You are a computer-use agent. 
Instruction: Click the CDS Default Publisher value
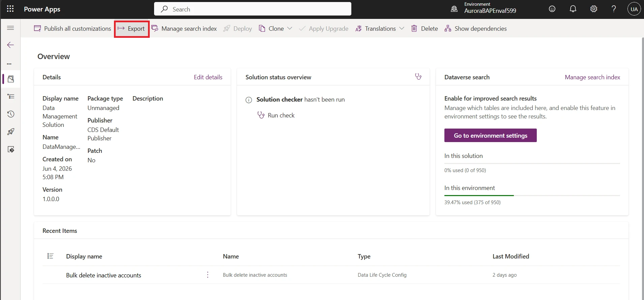(x=103, y=134)
